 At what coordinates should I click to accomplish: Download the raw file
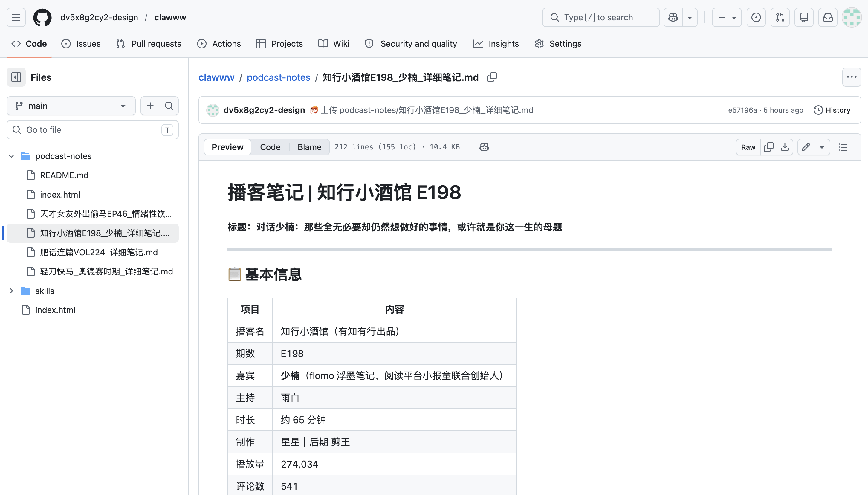(785, 147)
